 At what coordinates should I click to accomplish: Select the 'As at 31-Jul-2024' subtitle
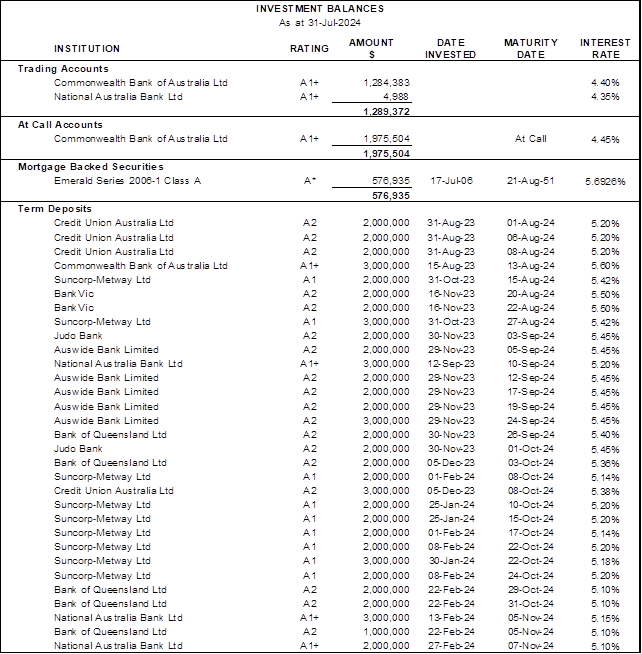[x=320, y=23]
